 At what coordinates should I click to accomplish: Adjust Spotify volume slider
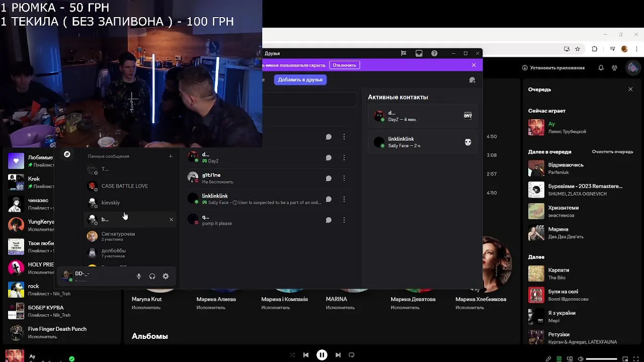(x=602, y=359)
